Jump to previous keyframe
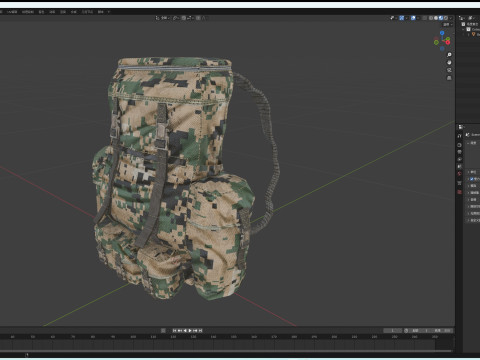This screenshot has height=360, width=480. [x=180, y=330]
